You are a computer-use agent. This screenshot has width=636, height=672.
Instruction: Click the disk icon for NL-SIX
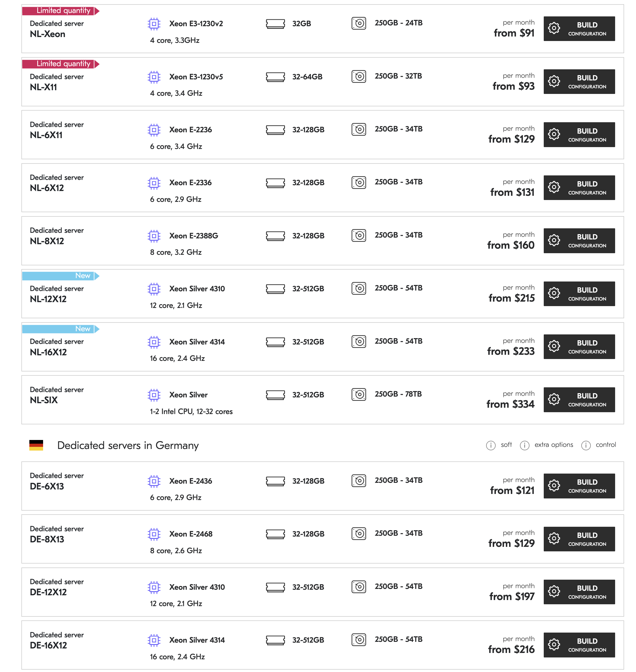click(359, 394)
